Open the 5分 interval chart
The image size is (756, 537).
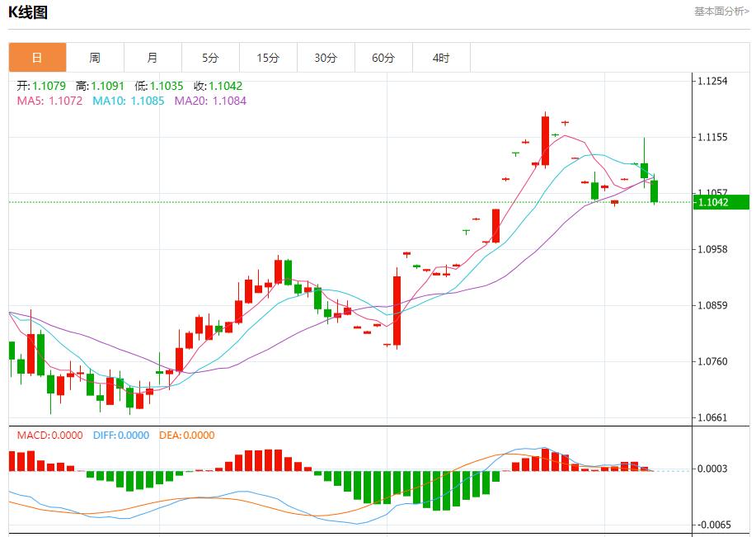click(210, 58)
